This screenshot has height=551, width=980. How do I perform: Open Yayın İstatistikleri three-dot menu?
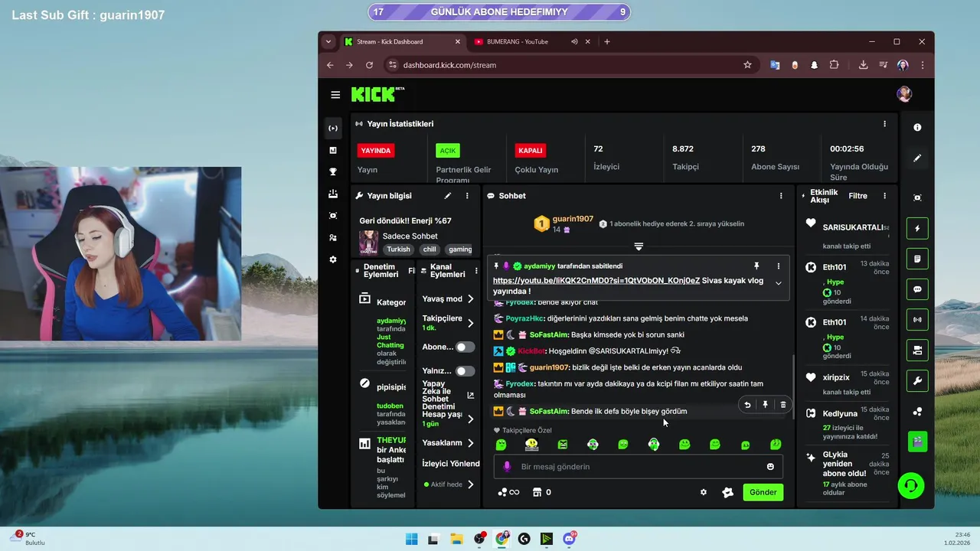[884, 124]
